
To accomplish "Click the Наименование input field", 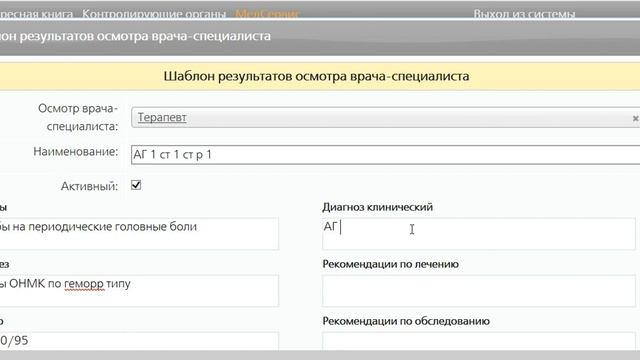I will coord(385,155).
